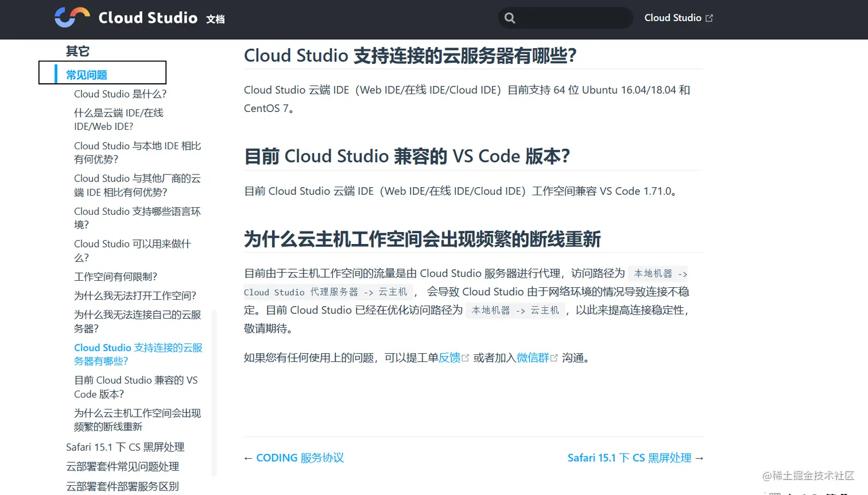The height and width of the screenshot is (495, 868).
Task: Select 常见问题 in the sidebar
Action: coord(87,75)
